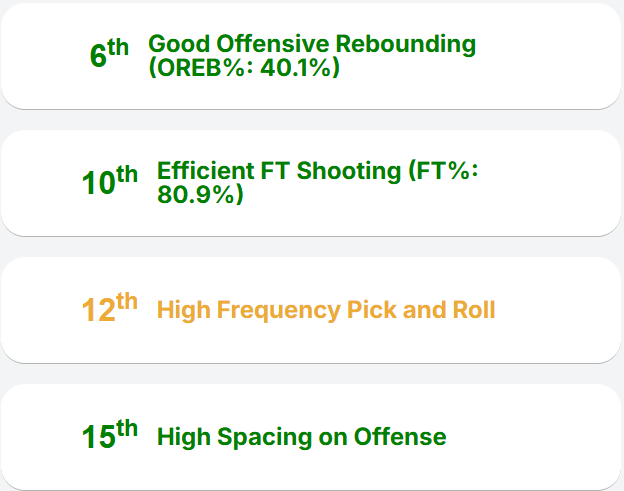The width and height of the screenshot is (624, 491).
Task: Click the 15th rank number
Action: (x=109, y=436)
